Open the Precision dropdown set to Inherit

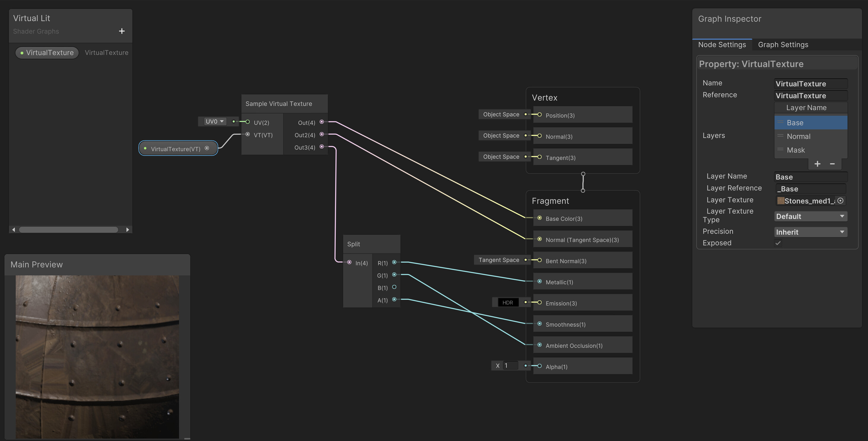[x=810, y=232]
